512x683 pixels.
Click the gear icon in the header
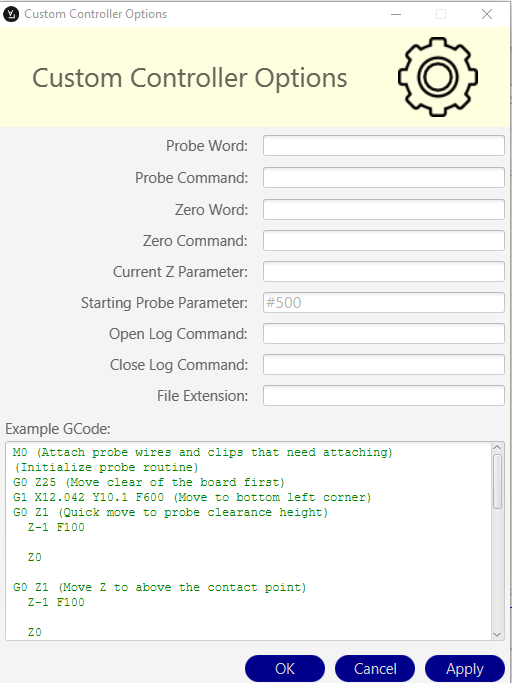437,77
